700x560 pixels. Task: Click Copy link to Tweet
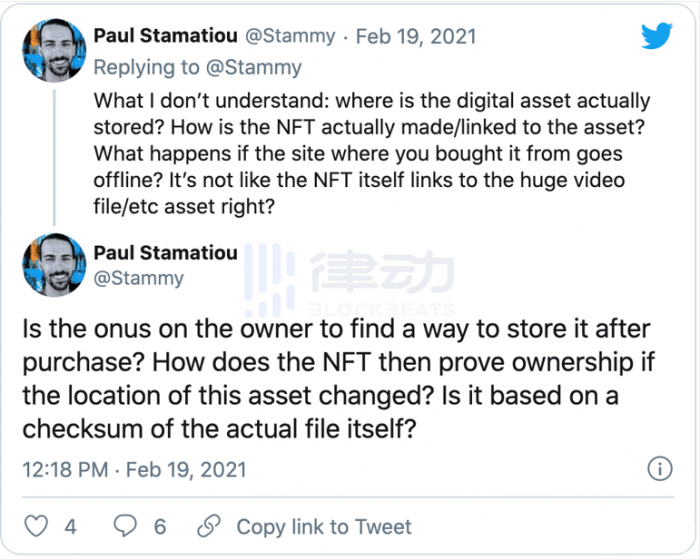(324, 527)
